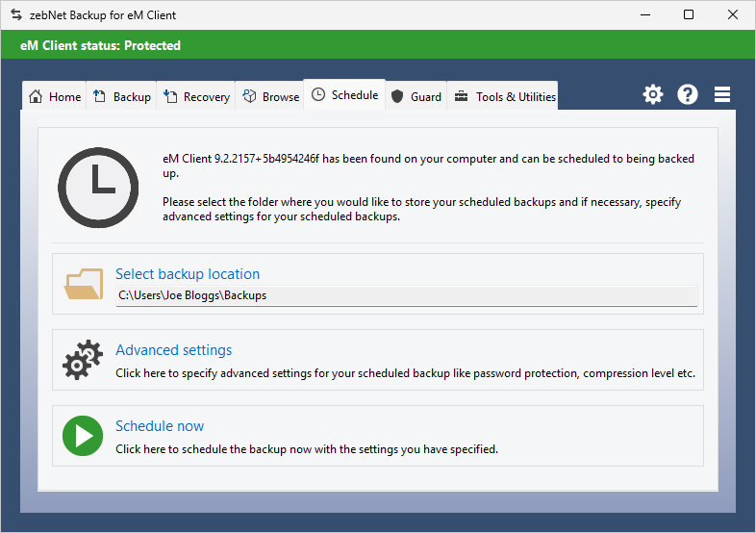The width and height of the screenshot is (756, 533).
Task: Click the gears Advanced settings icon
Action: [x=83, y=360]
